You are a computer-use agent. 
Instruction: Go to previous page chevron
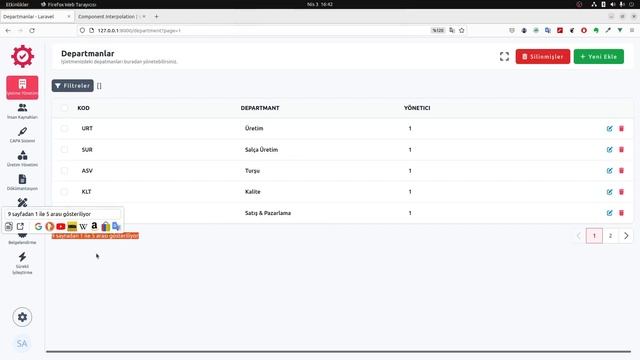[x=578, y=236]
